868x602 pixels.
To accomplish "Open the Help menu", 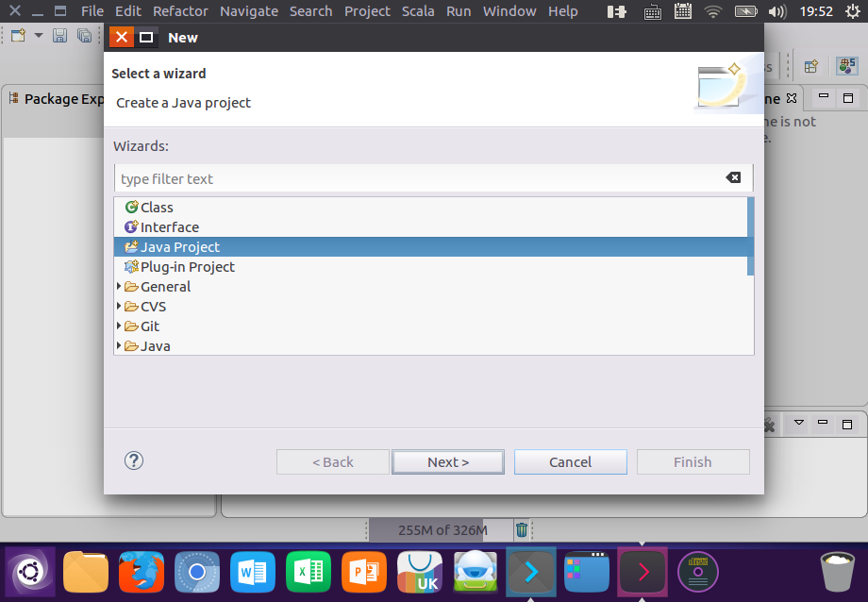I will [x=563, y=11].
